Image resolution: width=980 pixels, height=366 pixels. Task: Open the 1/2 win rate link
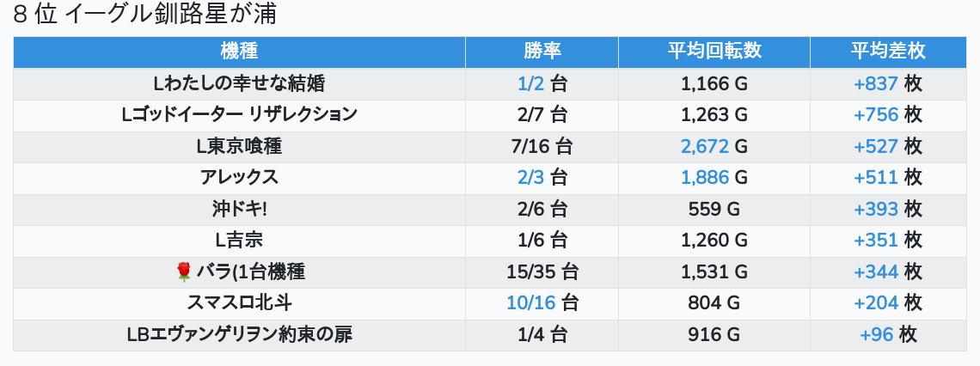[531, 83]
